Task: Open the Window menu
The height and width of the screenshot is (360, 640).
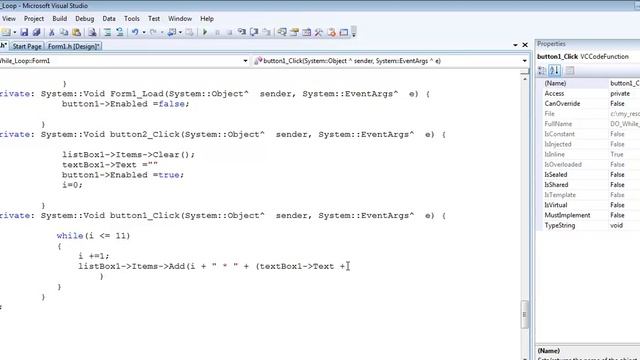Action: (x=180, y=19)
